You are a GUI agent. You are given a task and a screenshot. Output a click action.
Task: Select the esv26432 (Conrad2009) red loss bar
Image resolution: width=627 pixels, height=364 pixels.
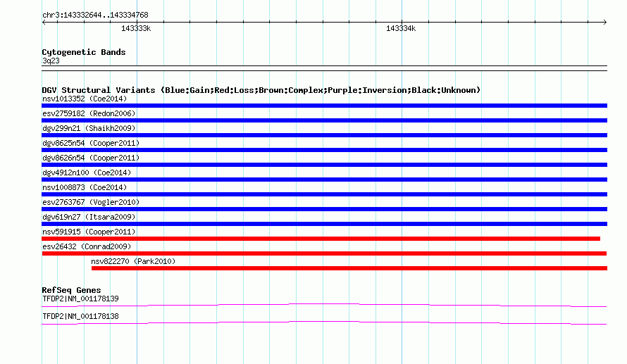coord(324,253)
